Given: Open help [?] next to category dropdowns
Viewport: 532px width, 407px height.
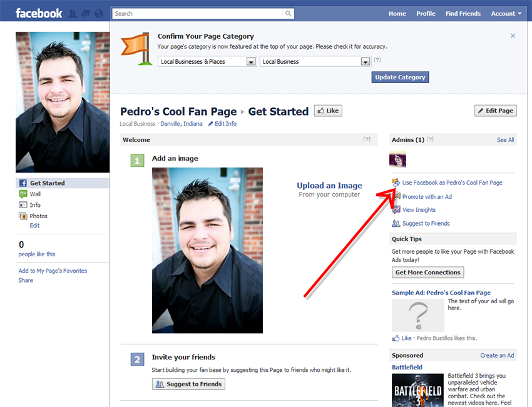Looking at the screenshot, I should click(x=377, y=59).
